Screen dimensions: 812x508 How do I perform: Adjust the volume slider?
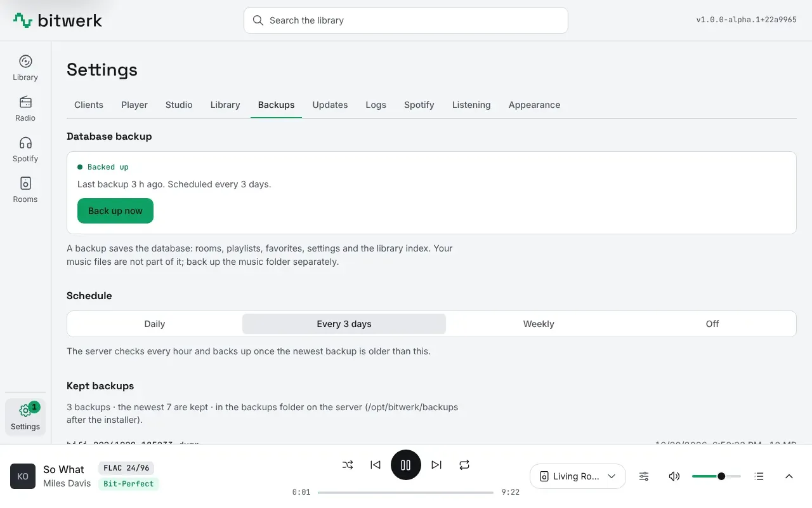point(716,476)
